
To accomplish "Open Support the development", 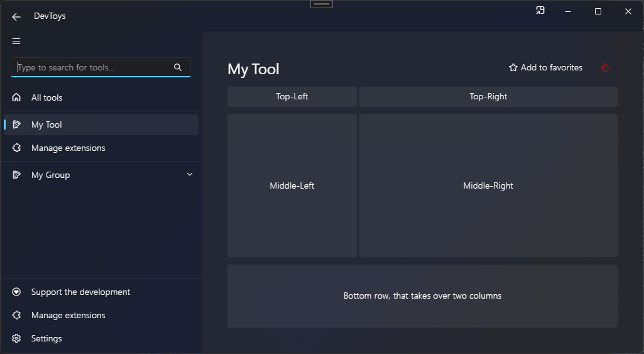I will (x=101, y=292).
